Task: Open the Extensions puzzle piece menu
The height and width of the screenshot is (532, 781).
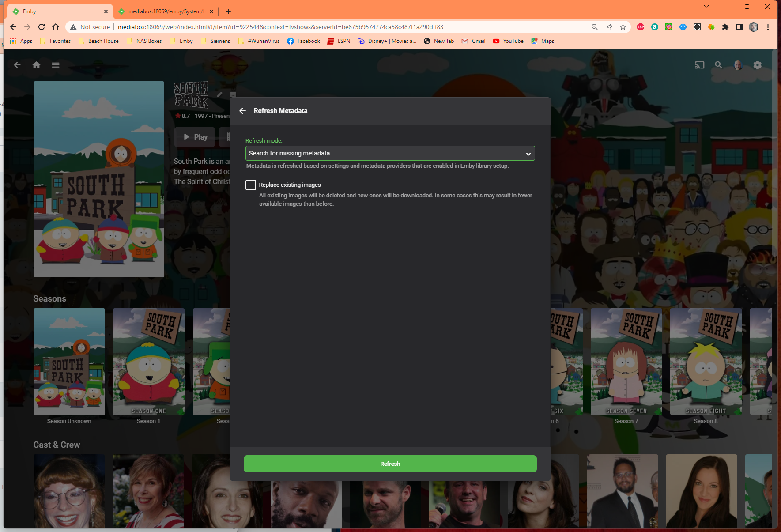Action: (x=725, y=27)
